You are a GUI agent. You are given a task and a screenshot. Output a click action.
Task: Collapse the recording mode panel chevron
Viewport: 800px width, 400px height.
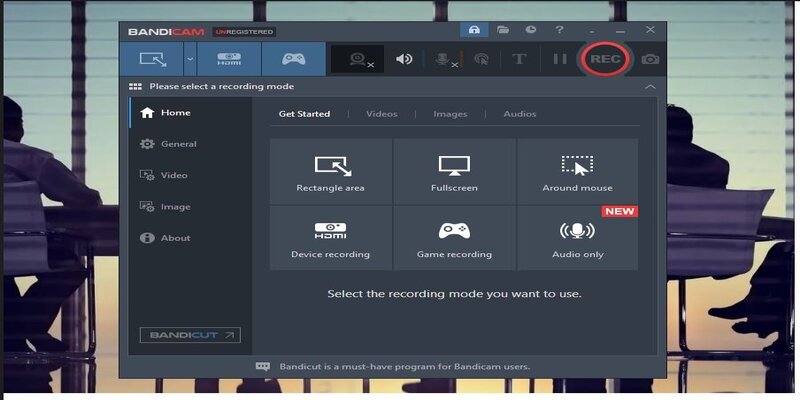pyautogui.click(x=650, y=87)
